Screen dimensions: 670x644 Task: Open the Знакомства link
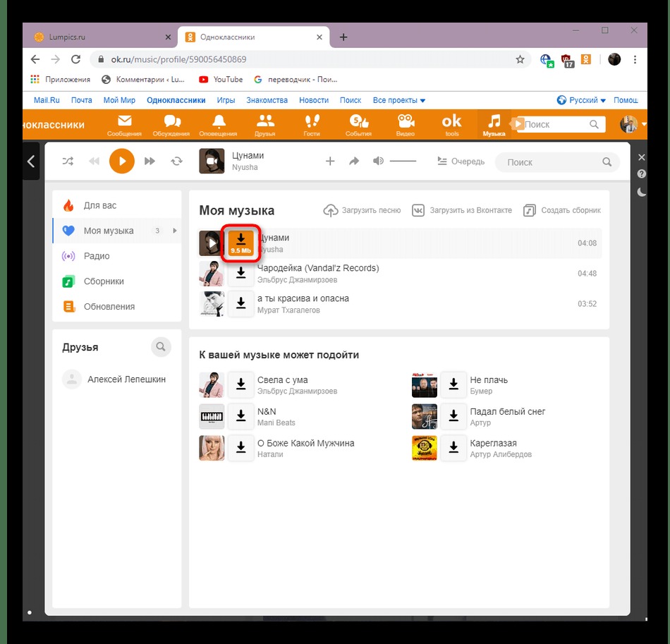pyautogui.click(x=267, y=100)
